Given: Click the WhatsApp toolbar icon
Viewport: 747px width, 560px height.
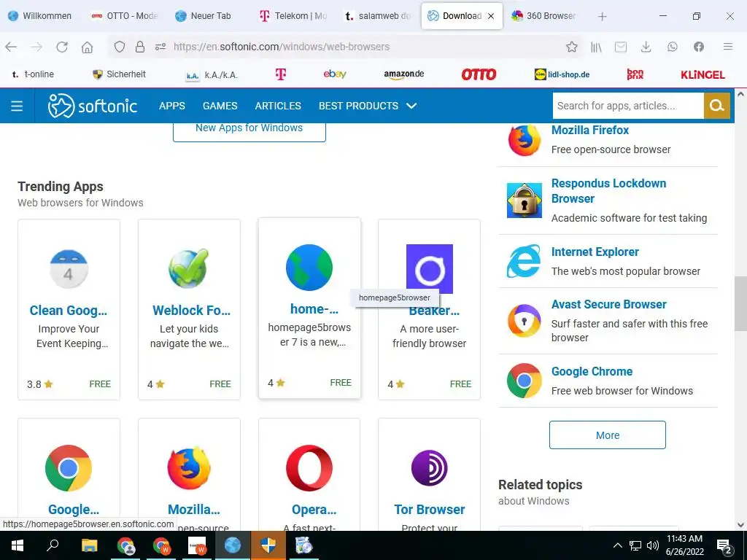Looking at the screenshot, I should [x=672, y=47].
